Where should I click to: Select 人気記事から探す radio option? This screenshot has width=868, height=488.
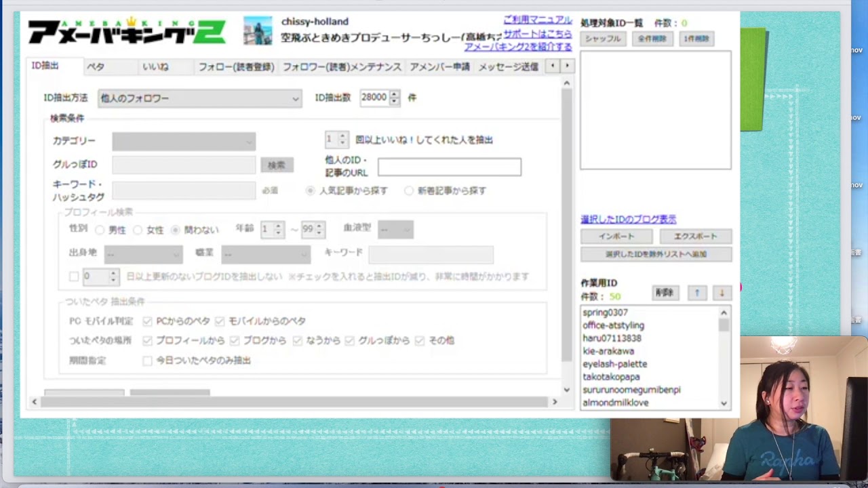tap(311, 191)
